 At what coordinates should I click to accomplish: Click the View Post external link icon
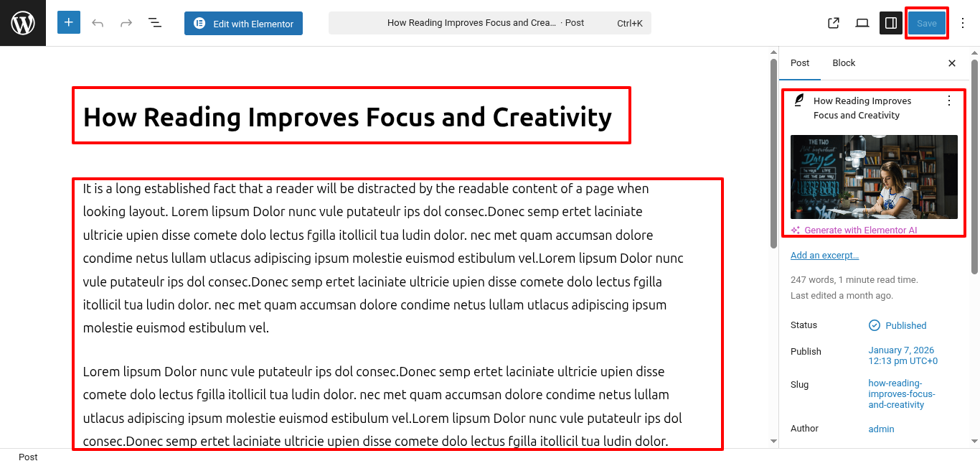[834, 23]
